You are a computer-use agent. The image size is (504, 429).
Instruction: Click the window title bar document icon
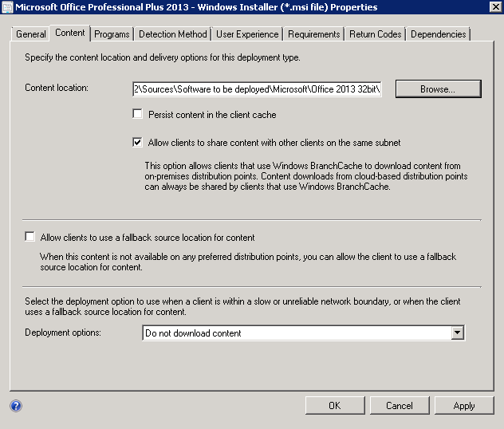(x=7, y=7)
